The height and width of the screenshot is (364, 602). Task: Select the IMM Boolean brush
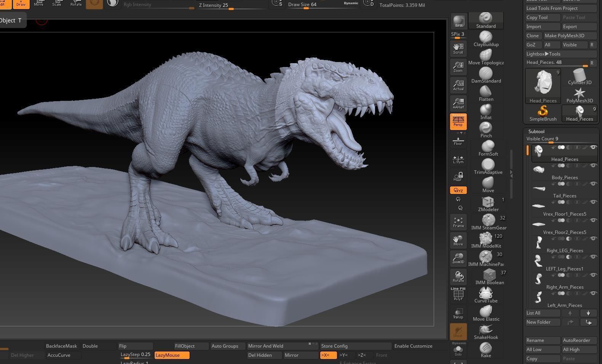coord(489,277)
